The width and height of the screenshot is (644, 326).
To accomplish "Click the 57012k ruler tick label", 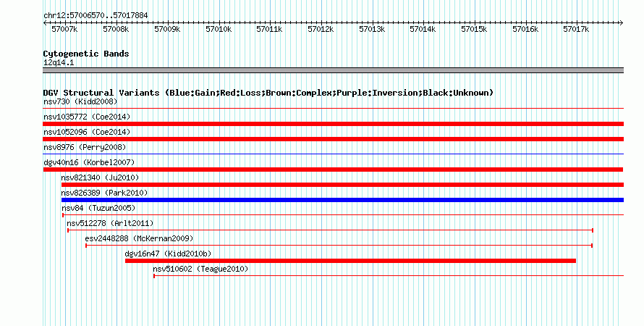I will (321, 30).
